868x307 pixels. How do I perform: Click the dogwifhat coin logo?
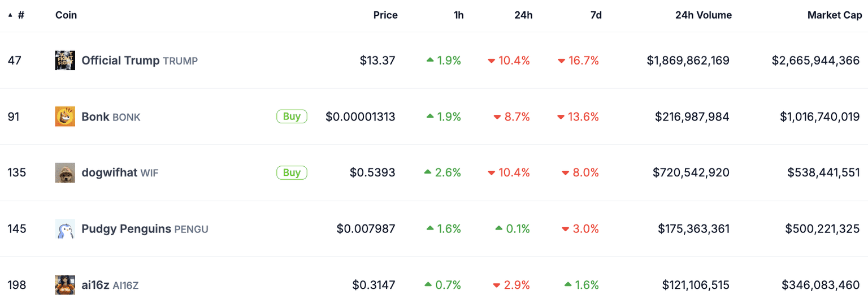65,172
